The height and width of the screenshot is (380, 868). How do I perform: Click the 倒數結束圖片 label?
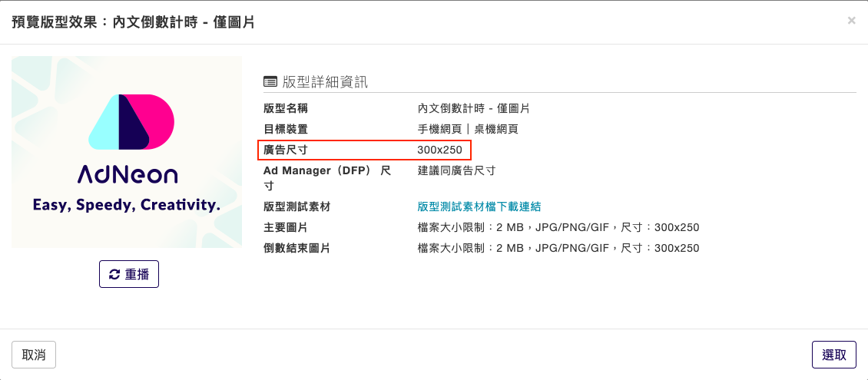pos(297,249)
